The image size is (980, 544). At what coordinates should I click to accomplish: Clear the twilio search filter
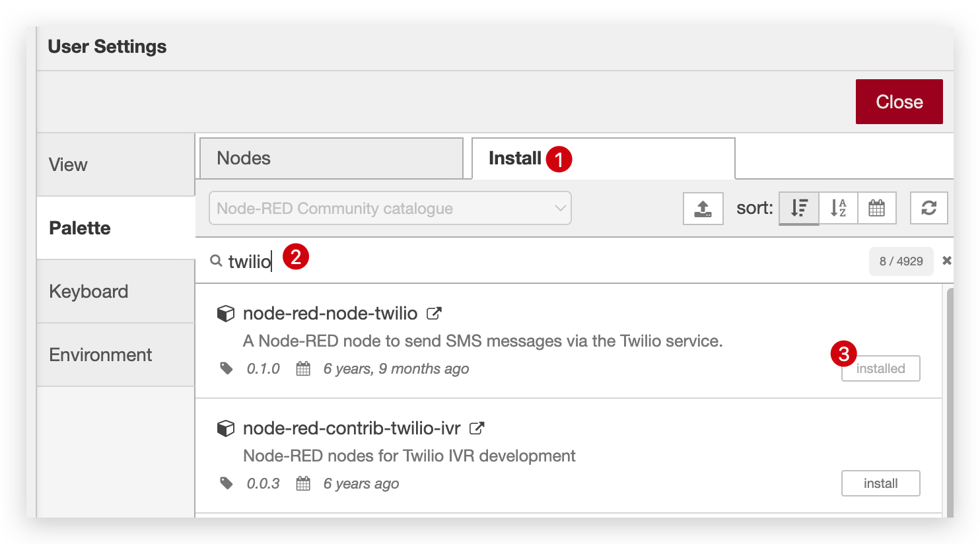point(946,261)
